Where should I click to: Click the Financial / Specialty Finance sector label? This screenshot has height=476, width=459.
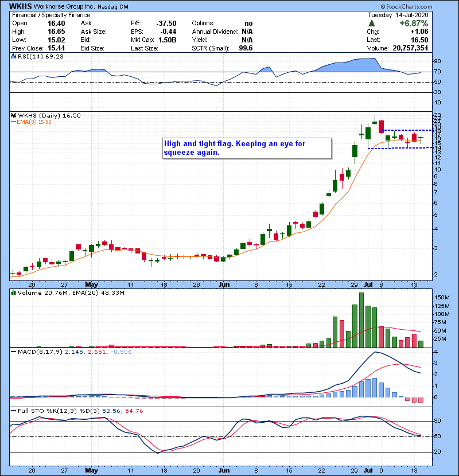[x=51, y=15]
